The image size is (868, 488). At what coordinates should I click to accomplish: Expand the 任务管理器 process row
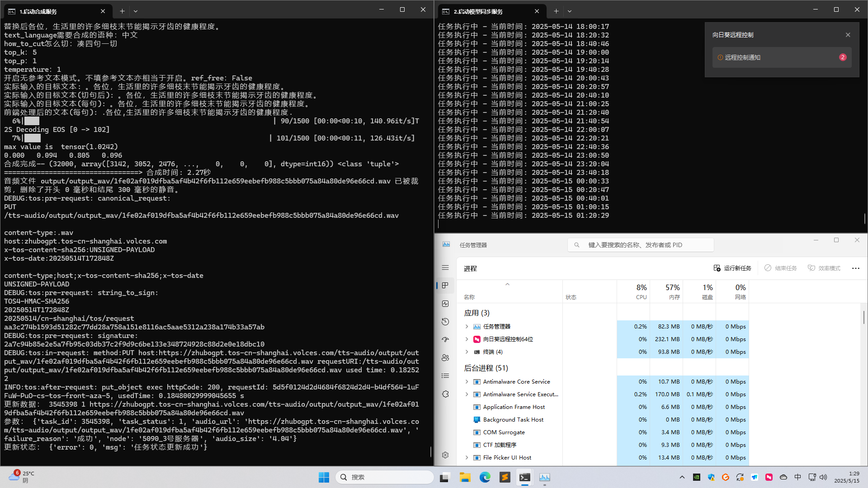(x=467, y=326)
